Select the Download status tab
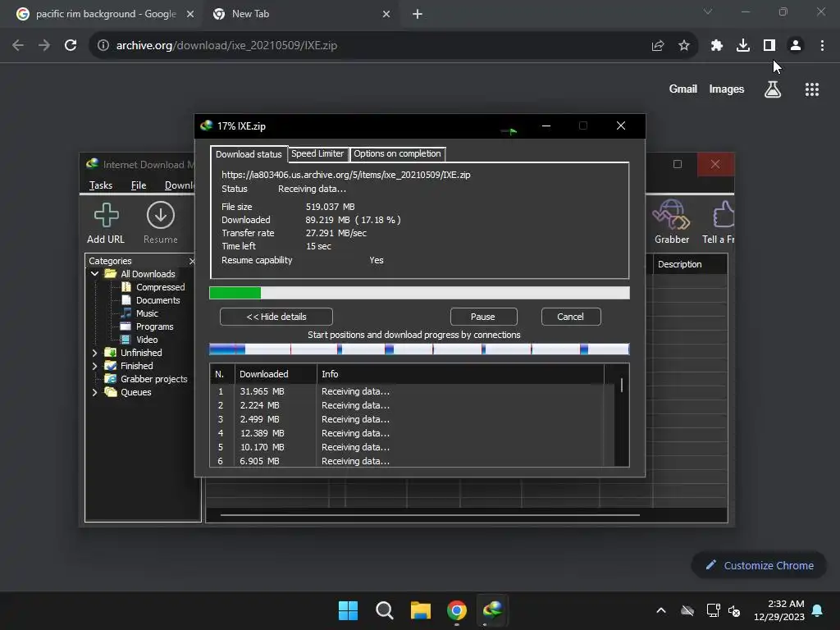The width and height of the screenshot is (840, 630). (249, 154)
